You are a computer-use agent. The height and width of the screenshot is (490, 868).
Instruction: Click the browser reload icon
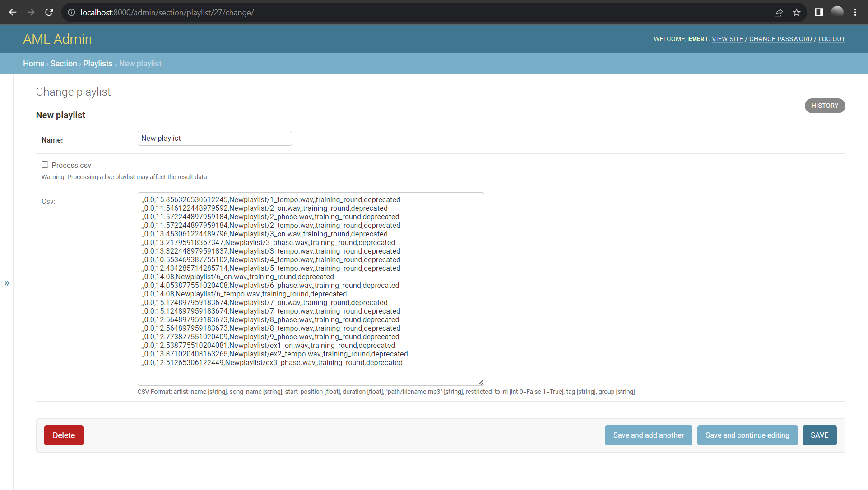(50, 12)
